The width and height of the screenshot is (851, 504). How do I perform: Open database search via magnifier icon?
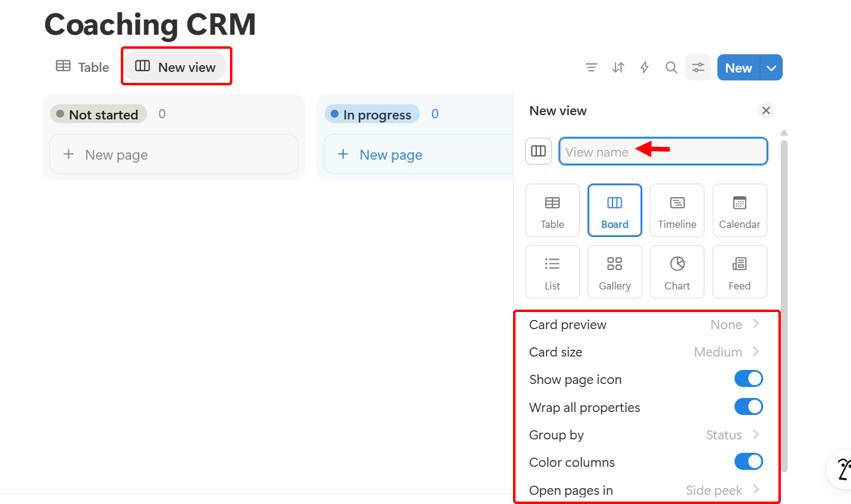click(x=671, y=67)
